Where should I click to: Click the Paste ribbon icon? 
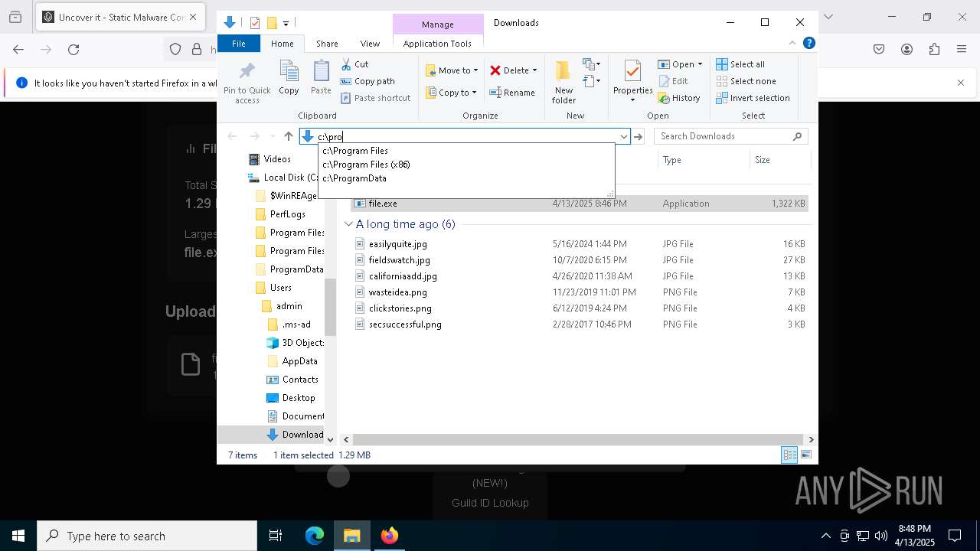(321, 77)
